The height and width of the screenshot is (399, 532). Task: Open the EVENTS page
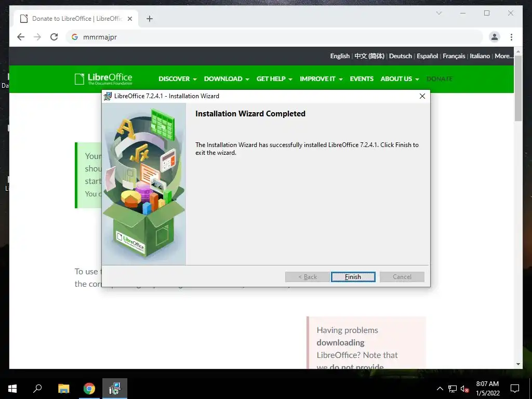(362, 79)
